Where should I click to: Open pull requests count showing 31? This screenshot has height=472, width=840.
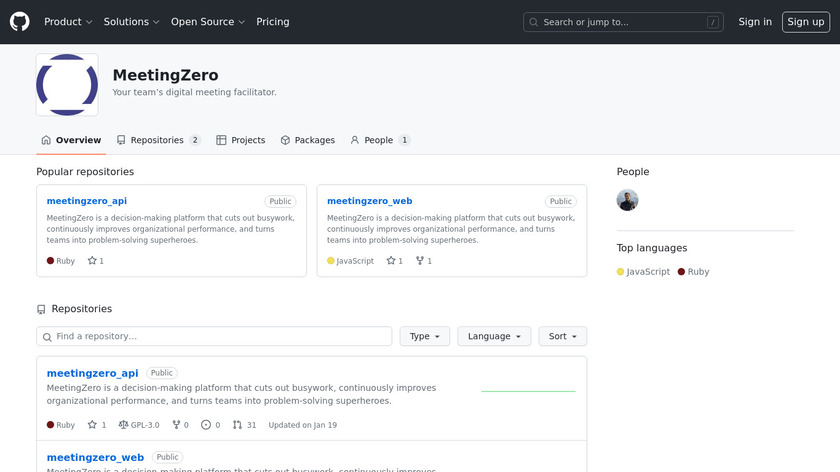244,425
